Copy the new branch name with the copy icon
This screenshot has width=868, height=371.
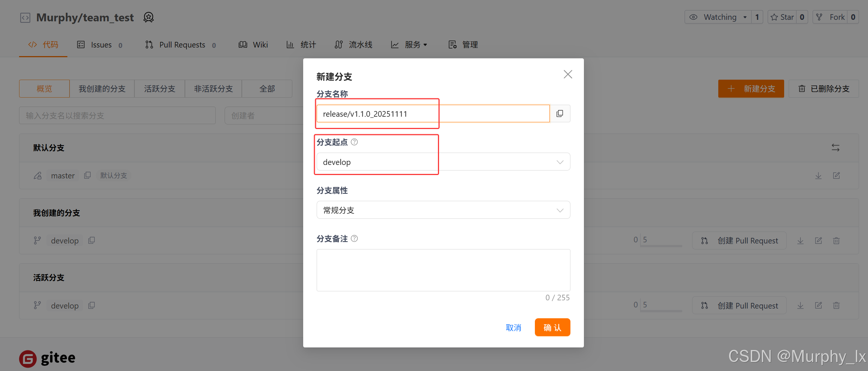560,114
